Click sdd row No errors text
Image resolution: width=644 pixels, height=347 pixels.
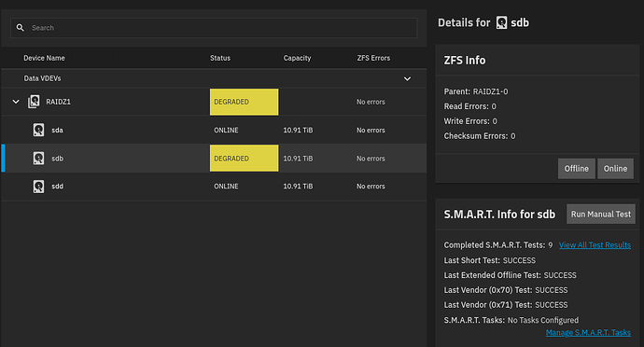[x=371, y=187]
